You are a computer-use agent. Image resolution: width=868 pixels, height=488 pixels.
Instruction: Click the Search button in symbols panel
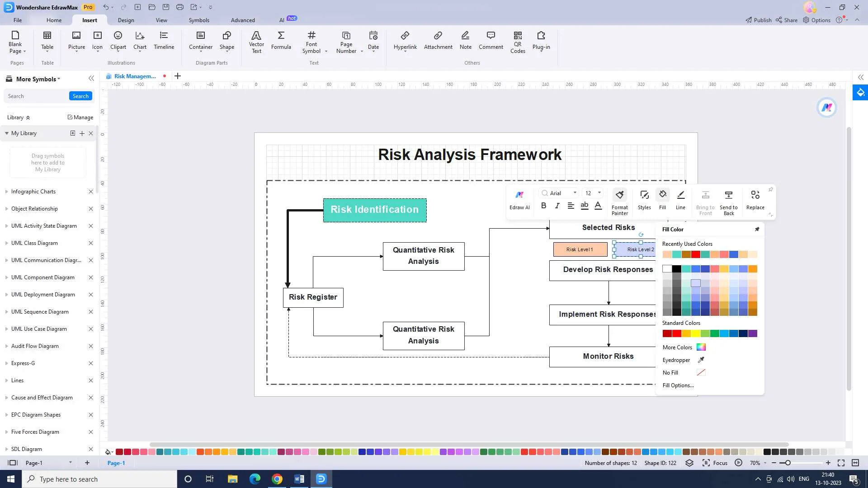coord(80,96)
